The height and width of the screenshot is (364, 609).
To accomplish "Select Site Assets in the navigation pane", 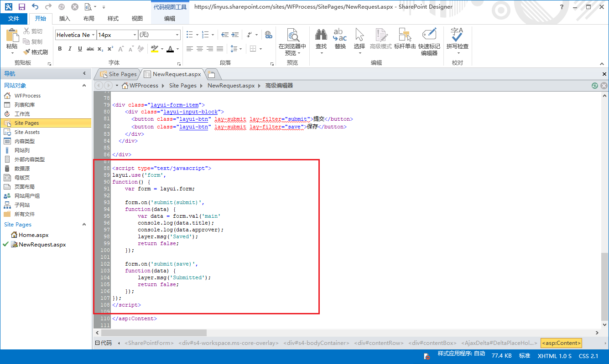I will click(x=27, y=132).
